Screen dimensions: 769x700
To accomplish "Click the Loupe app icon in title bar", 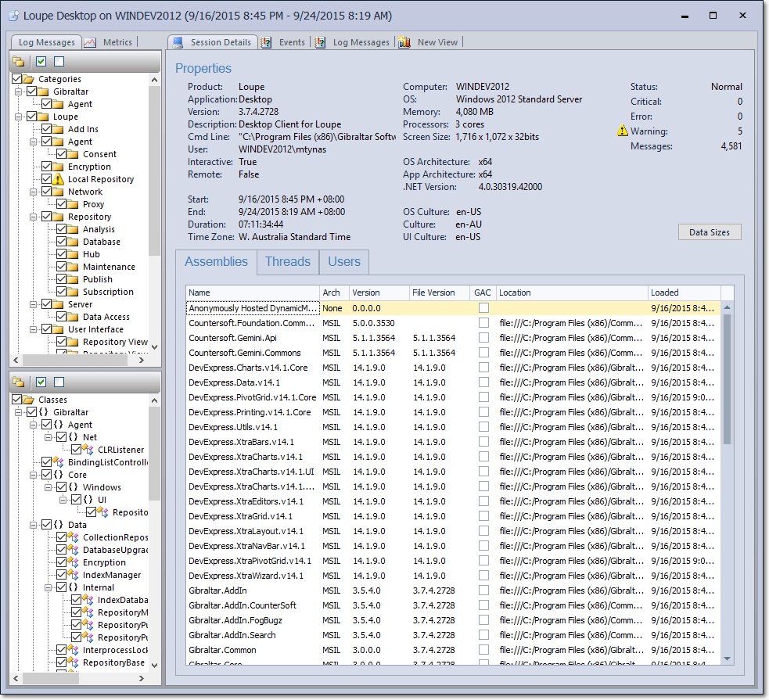I will coord(14,16).
